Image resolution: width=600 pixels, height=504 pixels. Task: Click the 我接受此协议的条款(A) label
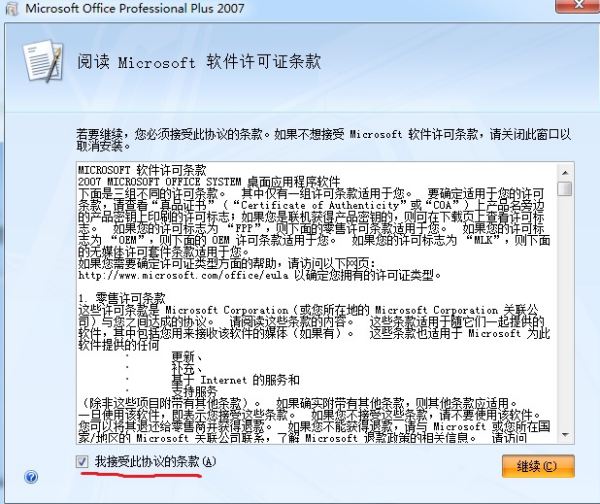click(155, 462)
